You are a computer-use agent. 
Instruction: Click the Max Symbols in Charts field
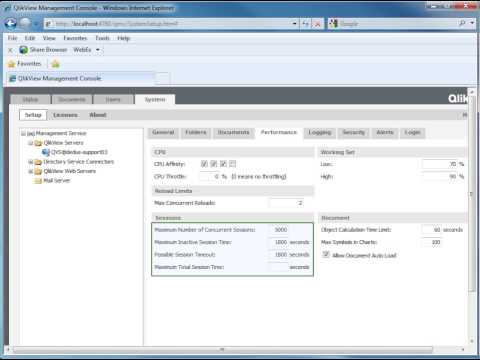click(x=431, y=242)
